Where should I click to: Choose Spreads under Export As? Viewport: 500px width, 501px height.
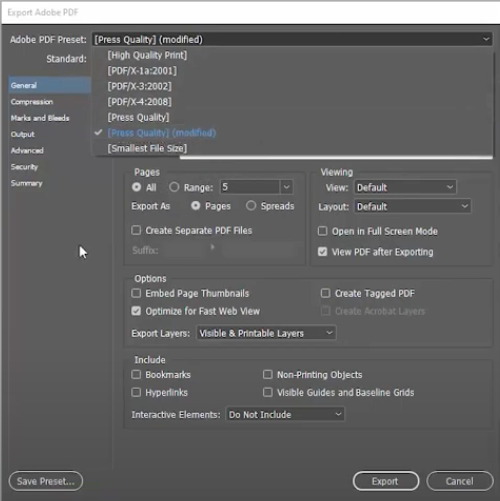tap(251, 206)
